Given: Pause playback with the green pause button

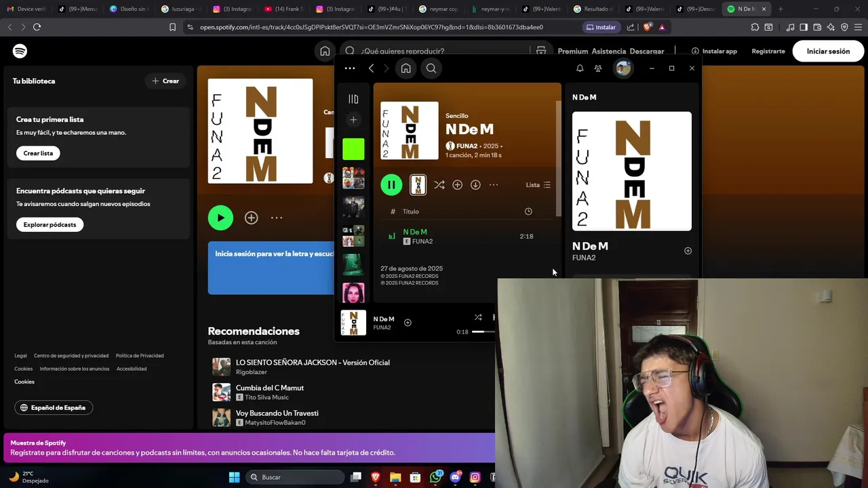Looking at the screenshot, I should (391, 185).
